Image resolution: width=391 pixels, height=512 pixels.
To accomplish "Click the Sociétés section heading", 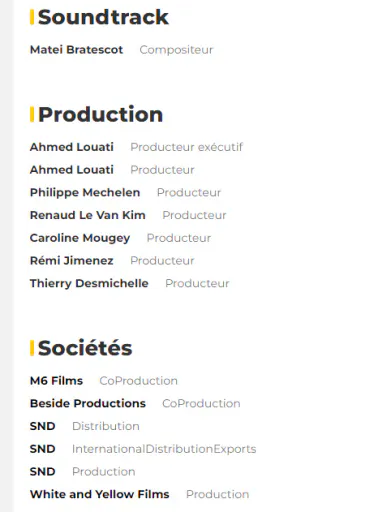I will click(85, 348).
